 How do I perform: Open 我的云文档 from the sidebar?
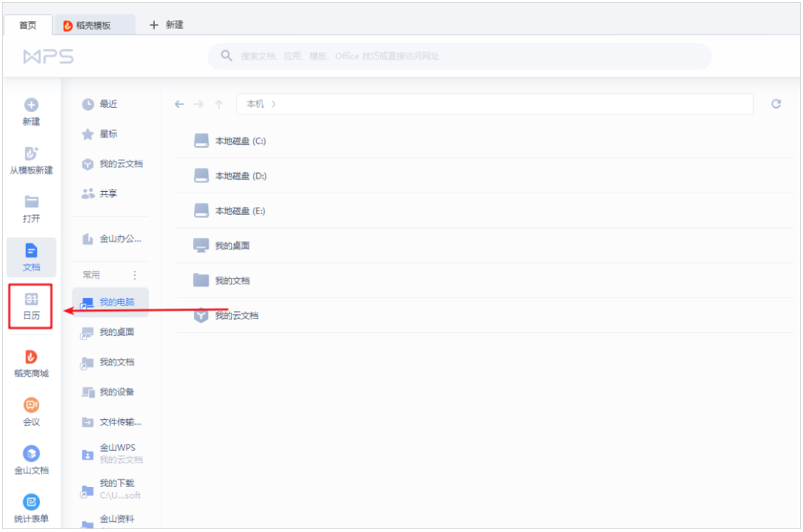[115, 164]
